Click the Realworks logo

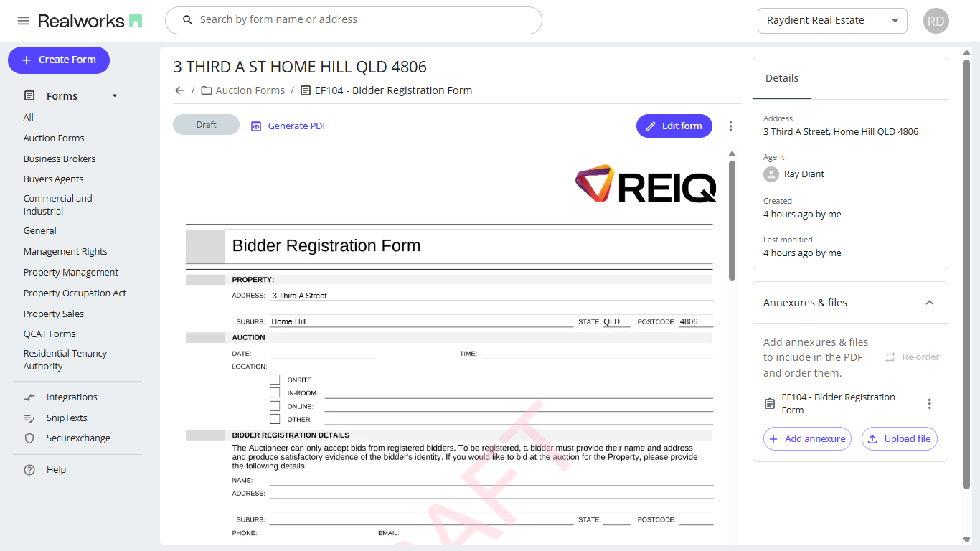tap(90, 21)
